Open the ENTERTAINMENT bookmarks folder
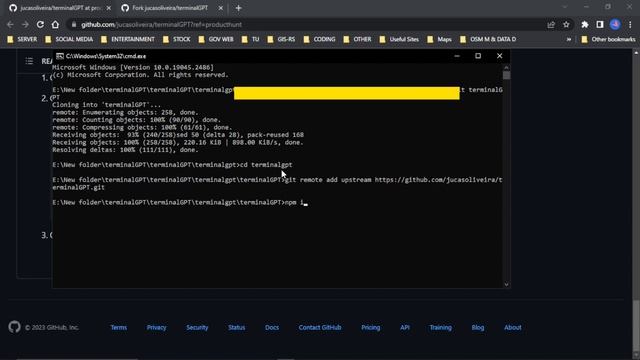Image resolution: width=640 pixels, height=360 pixels. pos(128,39)
